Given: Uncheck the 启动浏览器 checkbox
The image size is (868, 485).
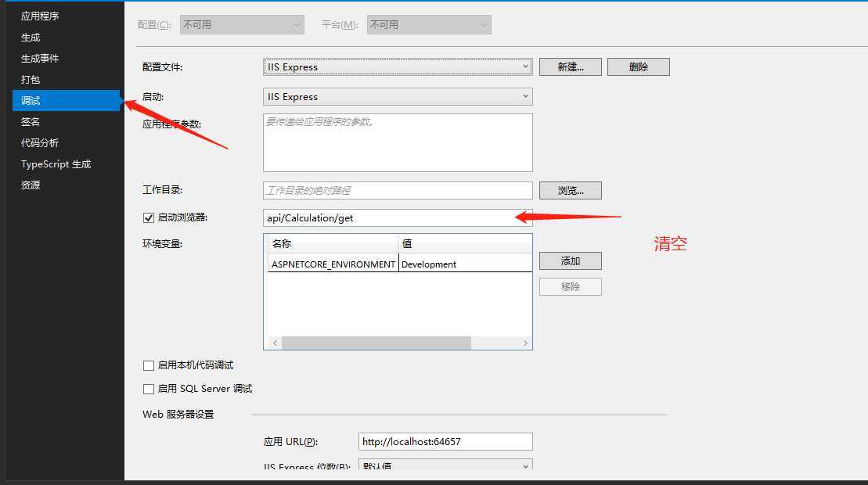Looking at the screenshot, I should pyautogui.click(x=149, y=218).
